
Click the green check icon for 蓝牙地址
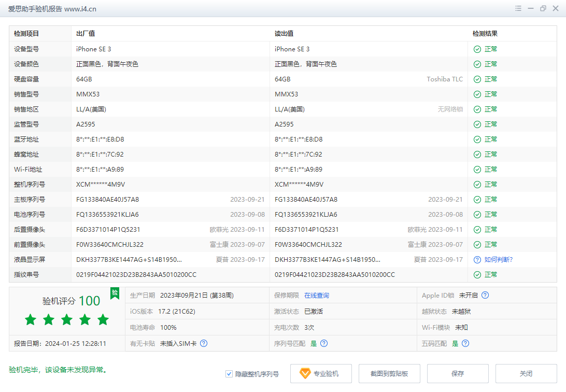tap(477, 139)
